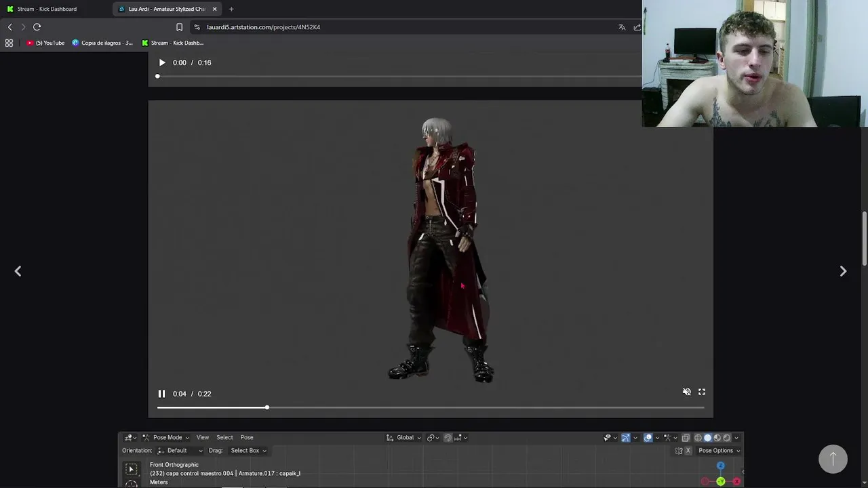Open the Copia de ilagros bookmark
Screen dimensions: 868x488
tap(102, 43)
